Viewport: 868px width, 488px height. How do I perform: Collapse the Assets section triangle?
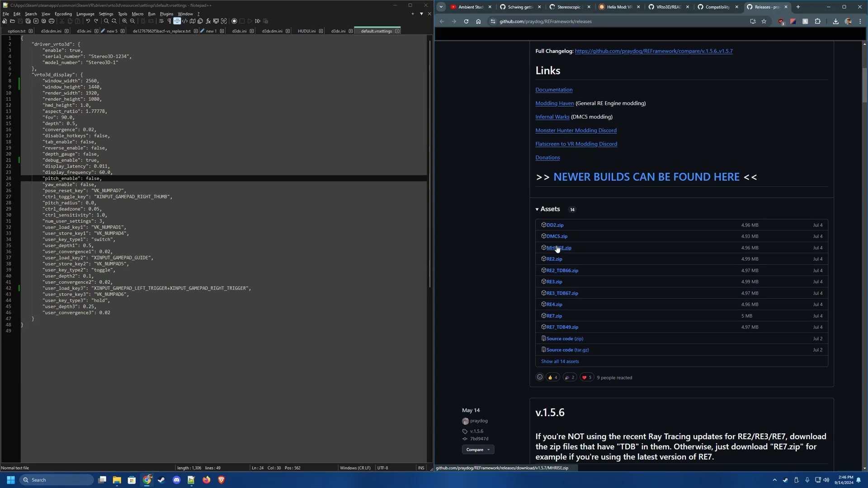pos(537,210)
